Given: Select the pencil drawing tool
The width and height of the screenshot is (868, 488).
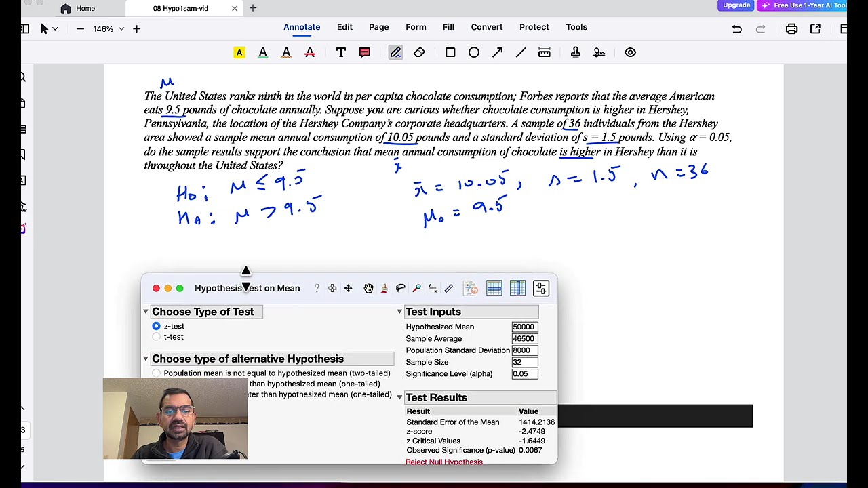Looking at the screenshot, I should 395,52.
